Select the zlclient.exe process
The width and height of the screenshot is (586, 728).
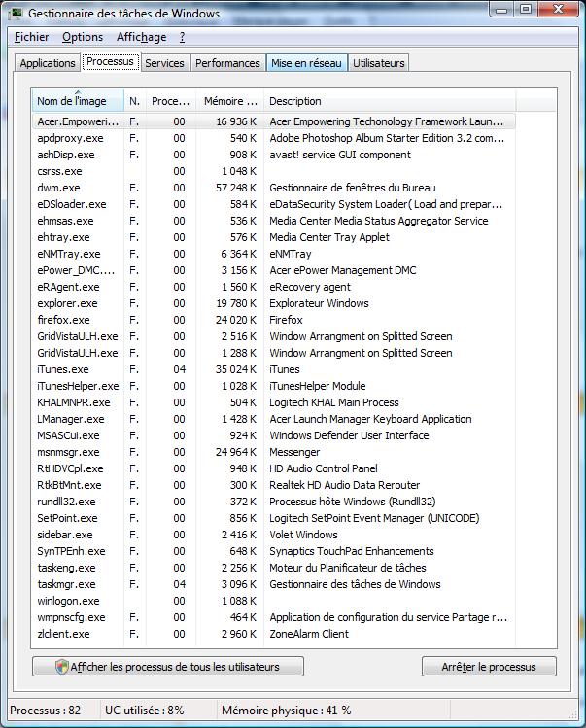click(274, 634)
